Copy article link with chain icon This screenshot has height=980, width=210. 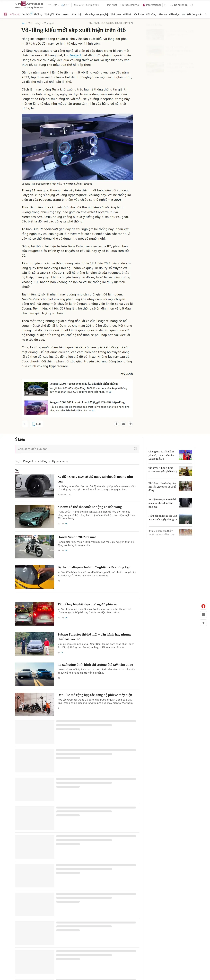click(130, 424)
